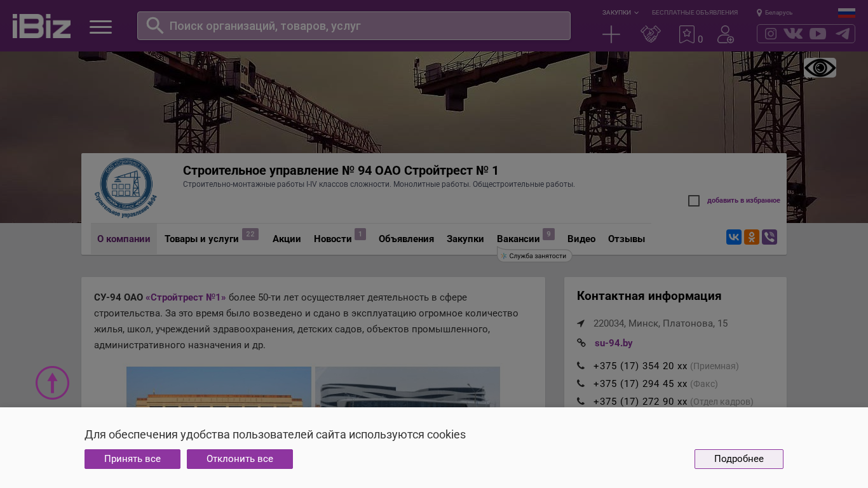Open the right curved building thumbnail
Image resolution: width=868 pixels, height=488 pixels.
point(407,387)
